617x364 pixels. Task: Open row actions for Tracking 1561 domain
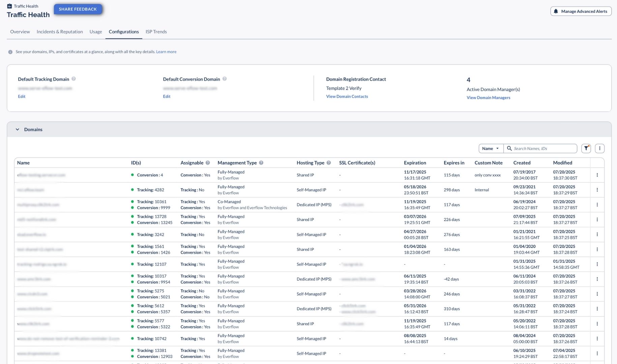point(597,249)
